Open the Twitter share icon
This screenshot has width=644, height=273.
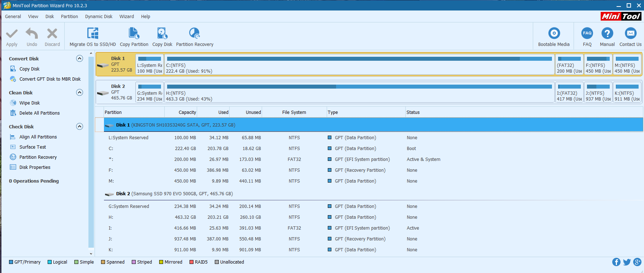627,262
